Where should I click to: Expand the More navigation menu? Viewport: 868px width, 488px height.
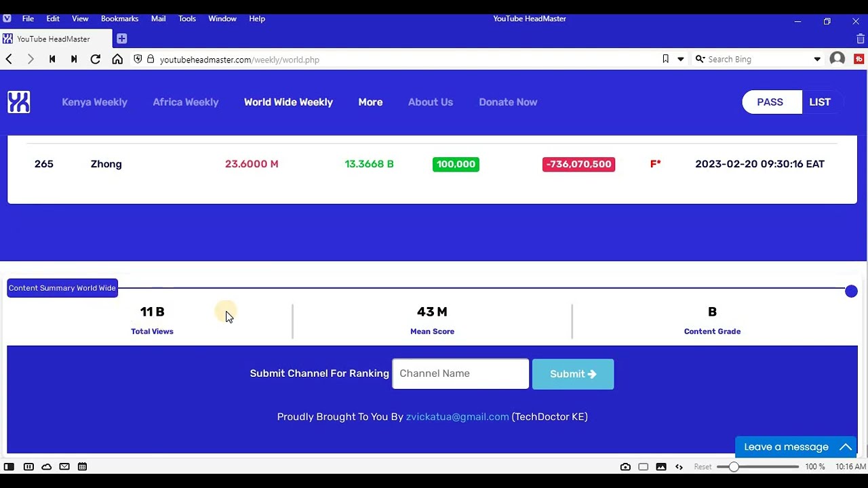pos(370,102)
